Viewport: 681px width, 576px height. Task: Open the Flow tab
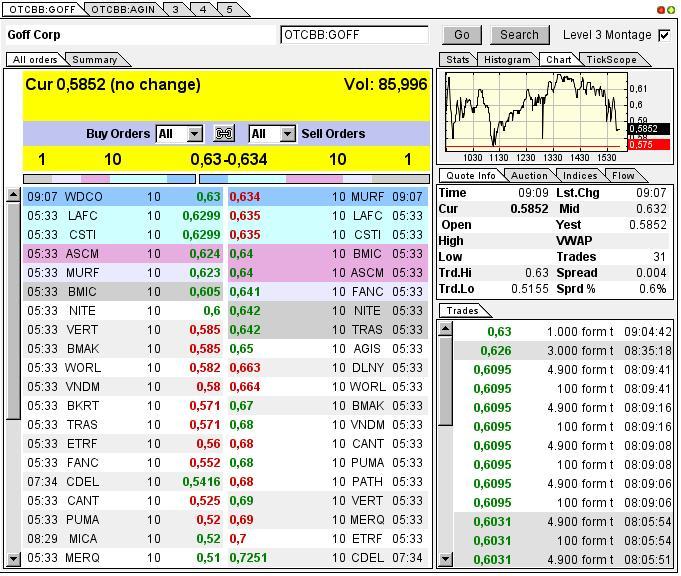pyautogui.click(x=623, y=176)
